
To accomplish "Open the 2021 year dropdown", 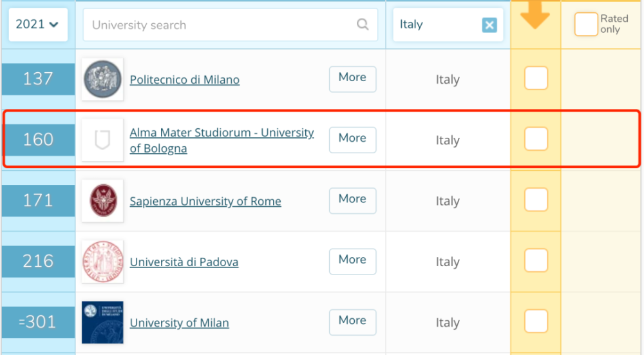I will point(38,24).
